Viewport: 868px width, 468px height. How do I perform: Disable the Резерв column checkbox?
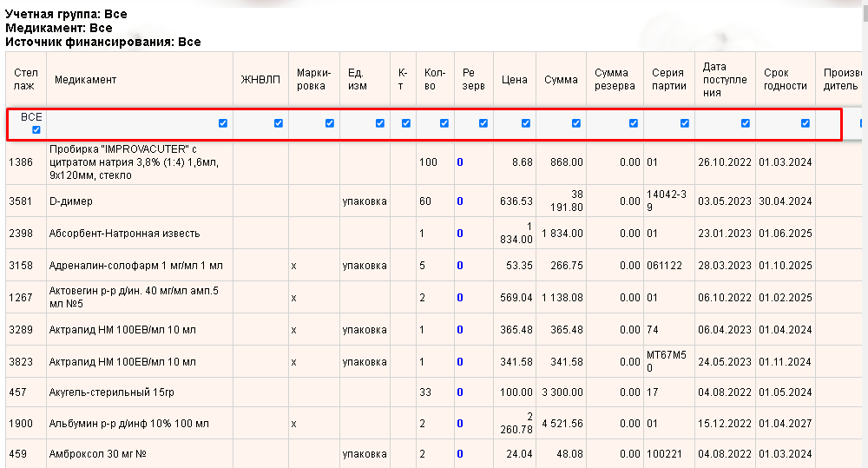pyautogui.click(x=483, y=123)
